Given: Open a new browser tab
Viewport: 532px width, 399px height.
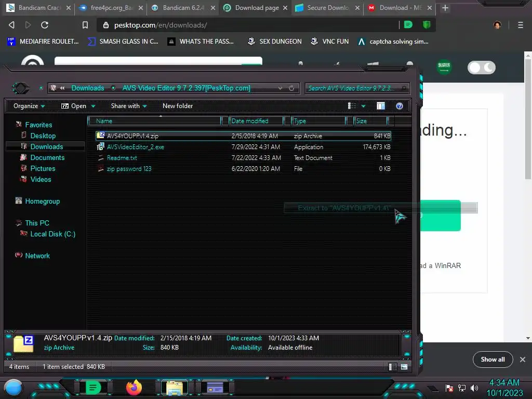Looking at the screenshot, I should pyautogui.click(x=445, y=8).
